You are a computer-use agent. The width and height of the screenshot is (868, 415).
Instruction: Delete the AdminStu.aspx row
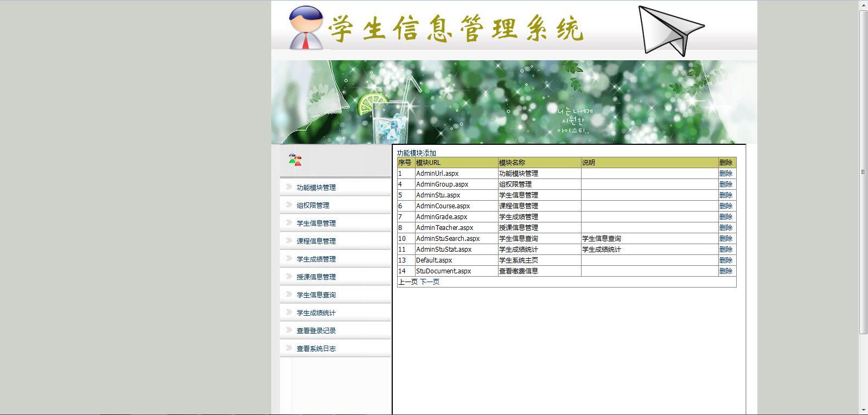pos(726,195)
